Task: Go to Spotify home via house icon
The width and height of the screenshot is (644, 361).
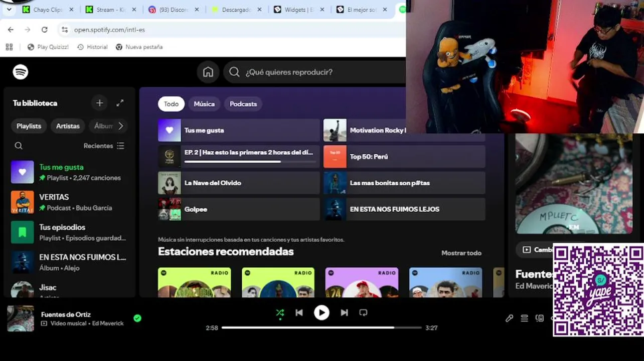Action: coord(208,72)
